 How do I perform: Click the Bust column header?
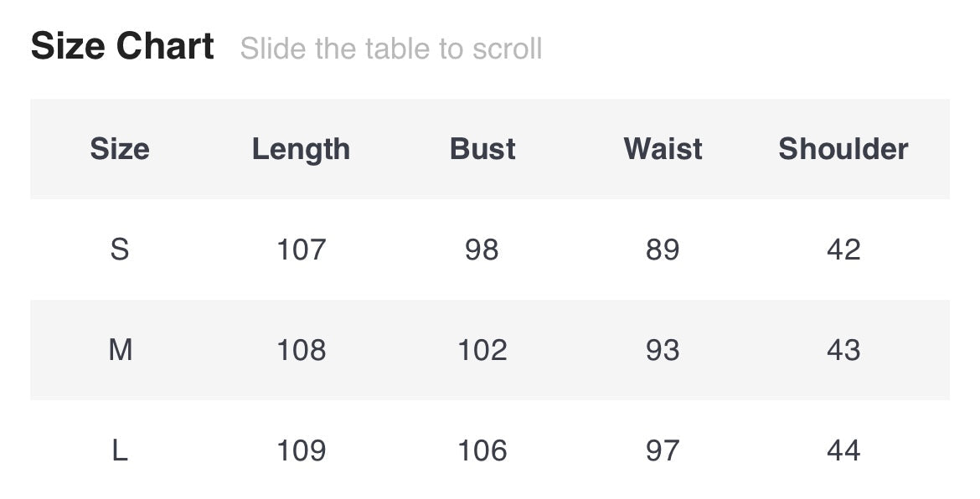(x=482, y=149)
